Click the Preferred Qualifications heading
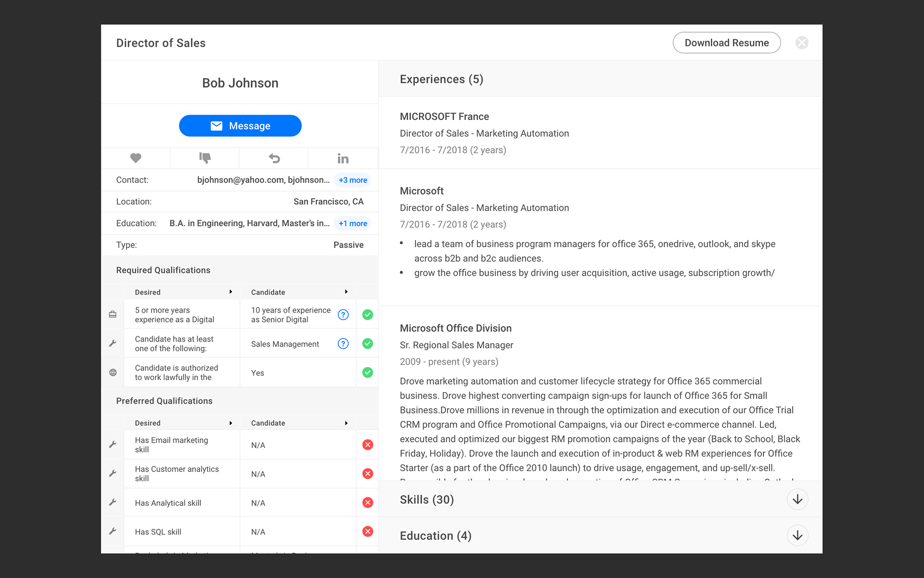The image size is (924, 578). 164,401
